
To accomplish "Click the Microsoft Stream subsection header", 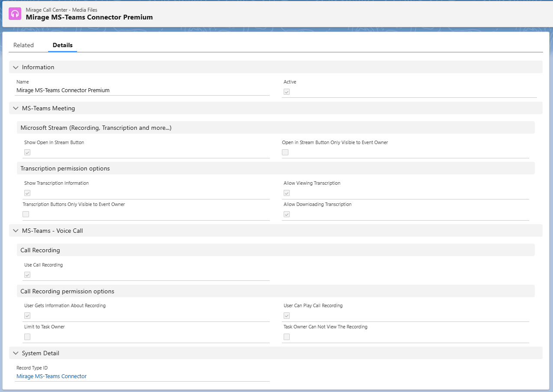I will [276, 128].
